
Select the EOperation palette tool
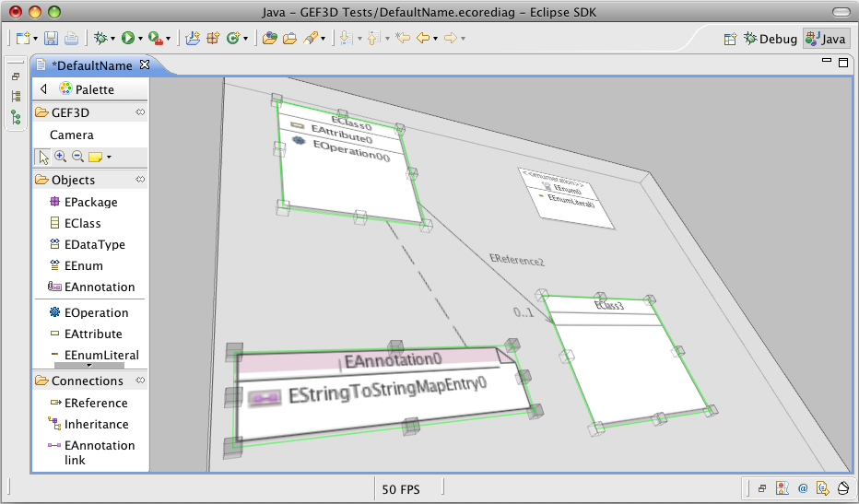pos(89,312)
